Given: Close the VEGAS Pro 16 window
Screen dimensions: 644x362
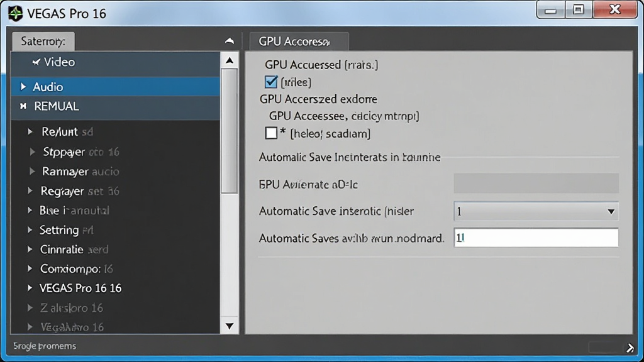Looking at the screenshot, I should click(x=615, y=10).
